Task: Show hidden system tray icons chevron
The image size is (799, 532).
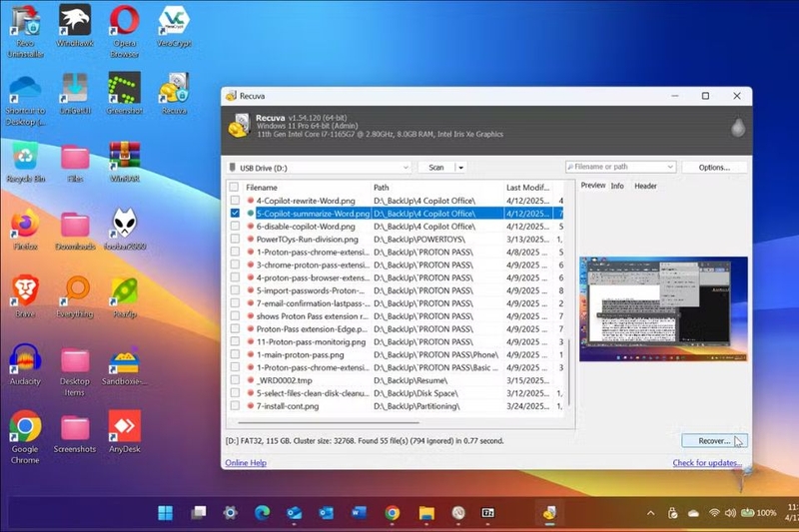Action: [x=651, y=513]
